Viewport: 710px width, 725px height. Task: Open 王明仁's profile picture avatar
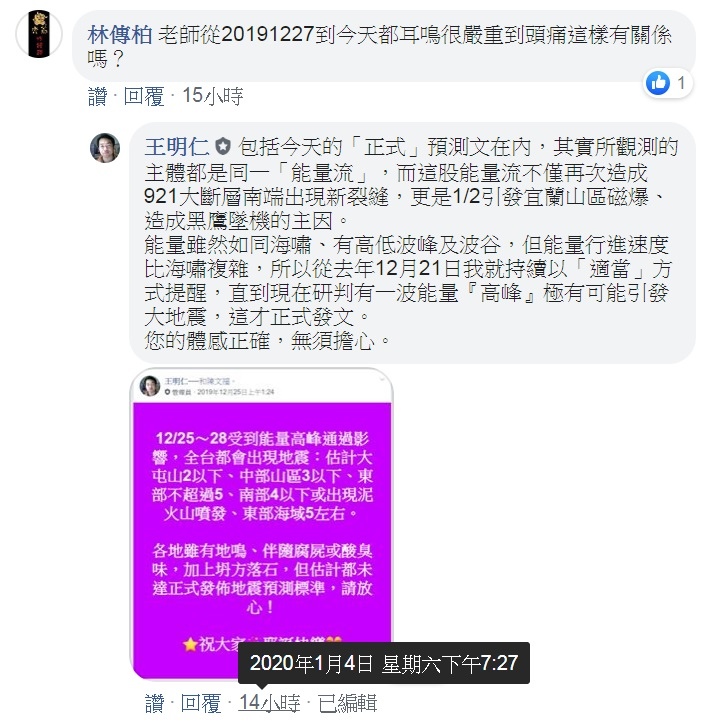105,148
